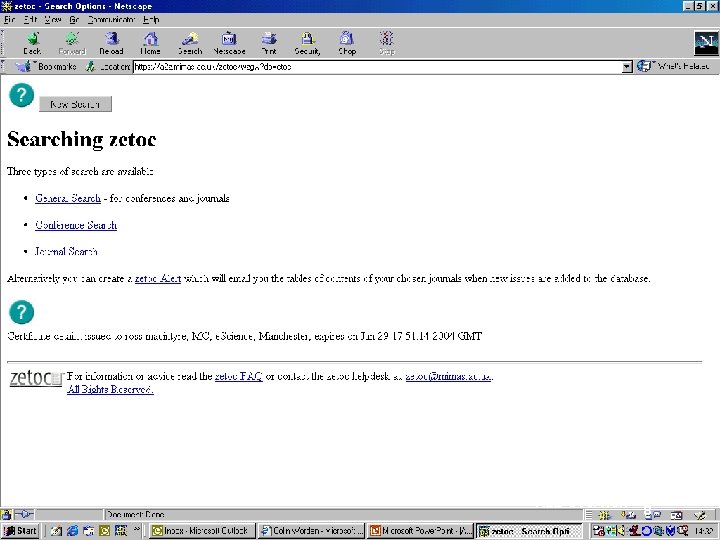Click the status bar security lock icon

pyautogui.click(x=6, y=514)
